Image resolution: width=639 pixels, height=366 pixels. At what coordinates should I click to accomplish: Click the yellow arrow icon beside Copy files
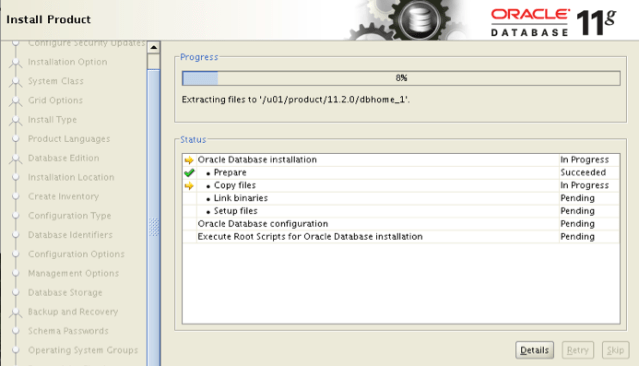coord(189,185)
